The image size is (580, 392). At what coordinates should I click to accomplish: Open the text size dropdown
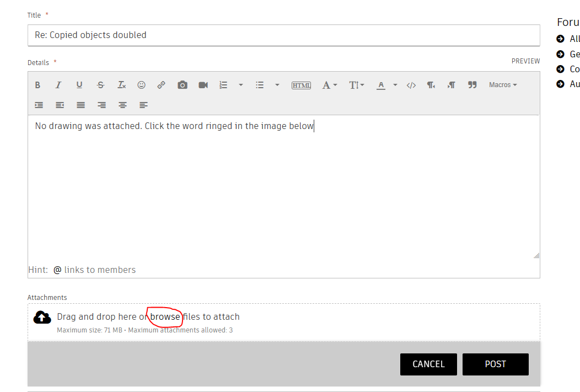tap(356, 84)
